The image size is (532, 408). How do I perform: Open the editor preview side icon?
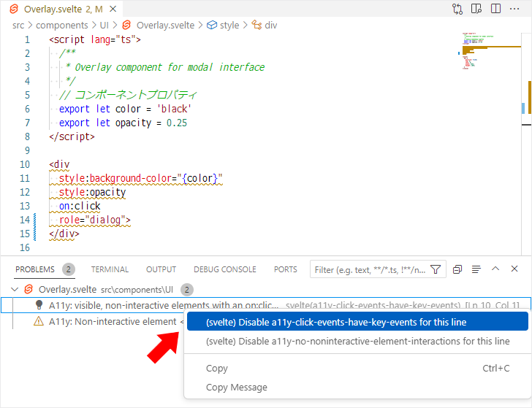476,9
